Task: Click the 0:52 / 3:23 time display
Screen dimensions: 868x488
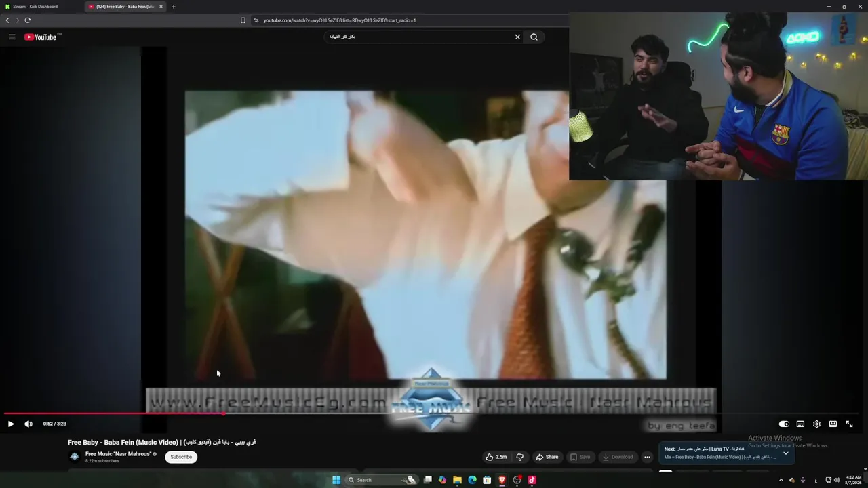Action: click(x=55, y=424)
